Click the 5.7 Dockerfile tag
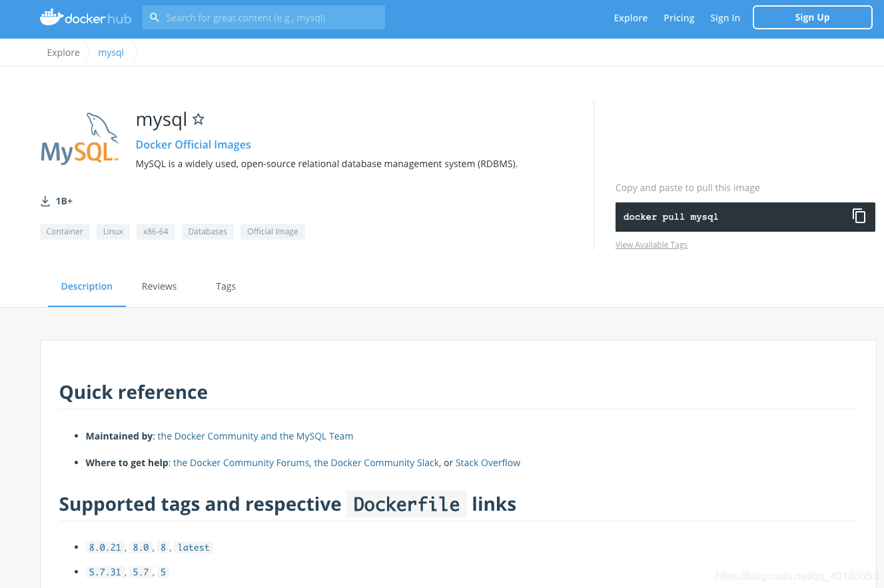The height and width of the screenshot is (588, 884). [x=141, y=572]
